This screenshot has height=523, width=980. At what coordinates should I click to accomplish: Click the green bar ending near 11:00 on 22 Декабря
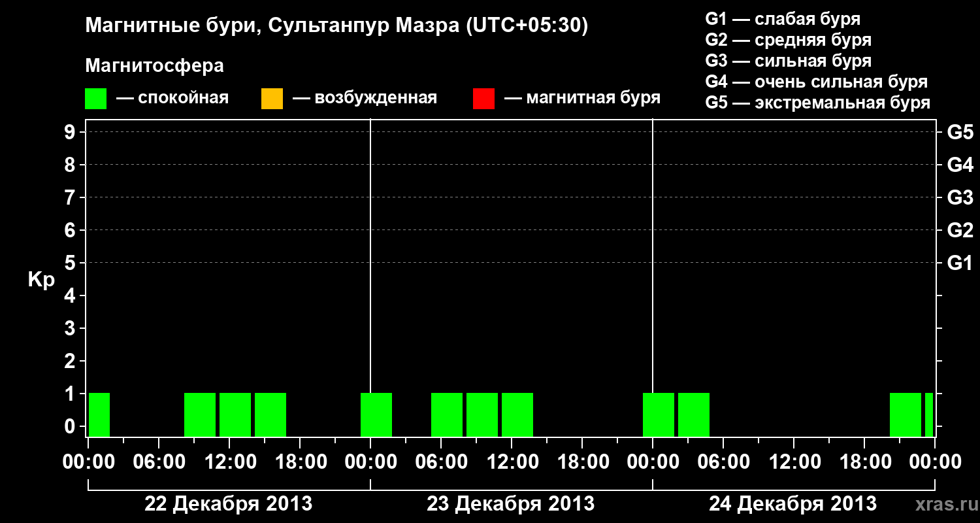[x=200, y=414]
